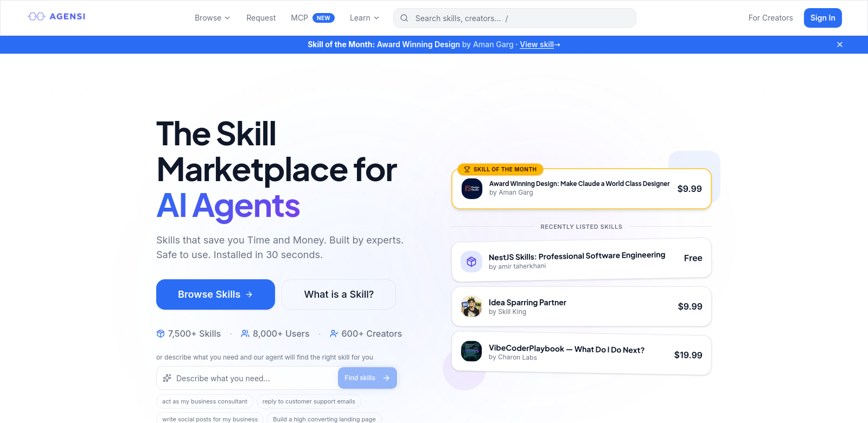The height and width of the screenshot is (423, 868).
Task: Open VibeCoderPlaybook — What Do I Do Next?
Action: pos(566,349)
